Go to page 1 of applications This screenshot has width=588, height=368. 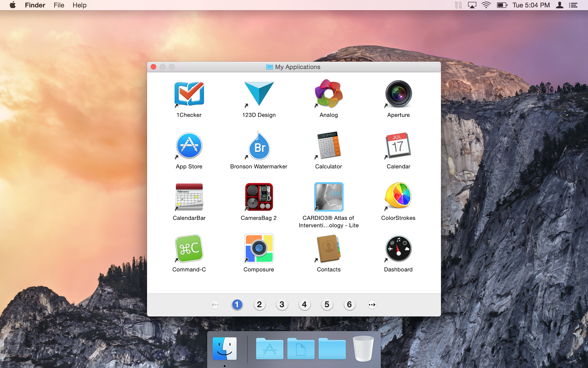tap(237, 305)
